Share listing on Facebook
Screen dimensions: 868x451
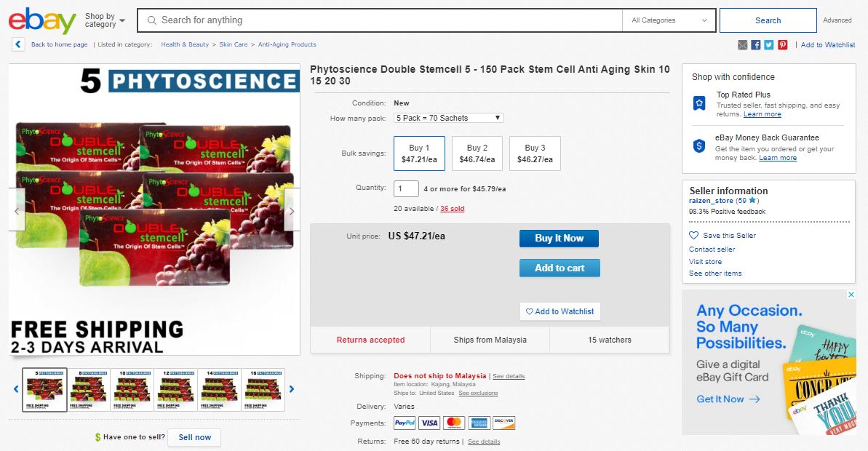coord(756,45)
